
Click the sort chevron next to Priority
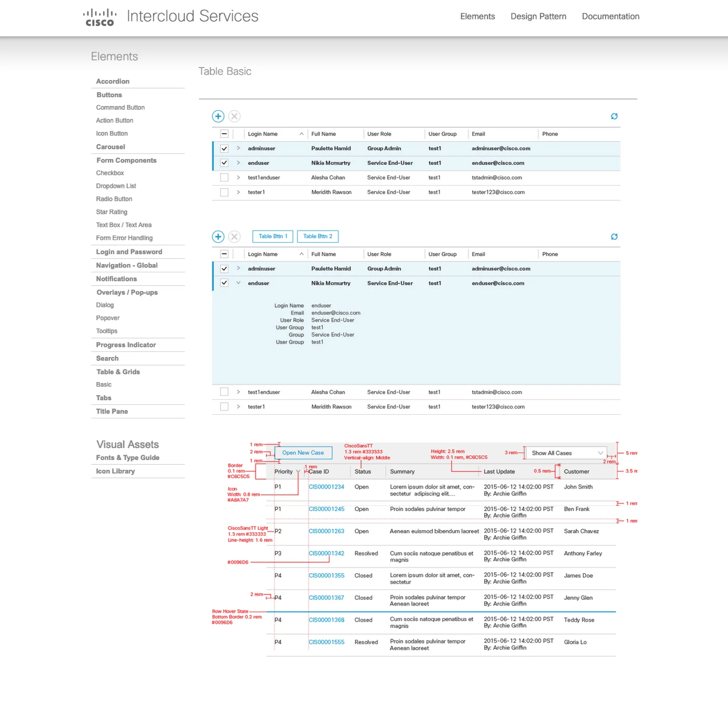click(298, 472)
